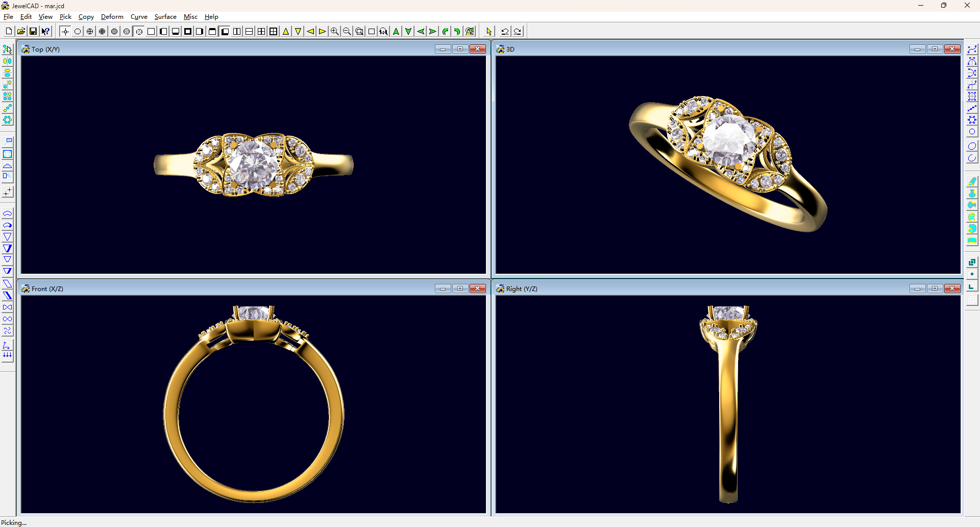Click the boolean union icon on right toolbar
Screen dimensions: 980x527
pos(972,262)
